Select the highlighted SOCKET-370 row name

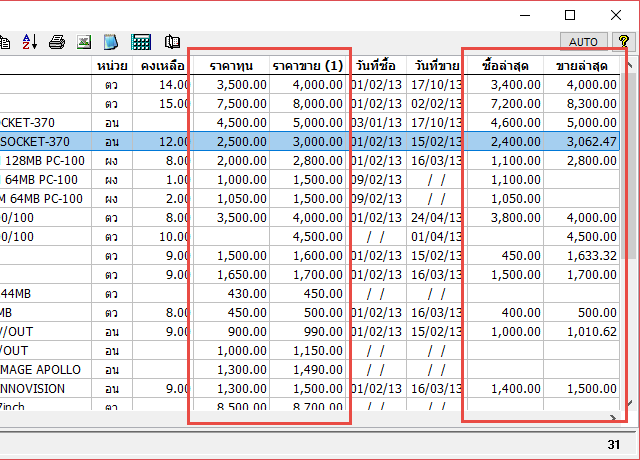point(35,142)
